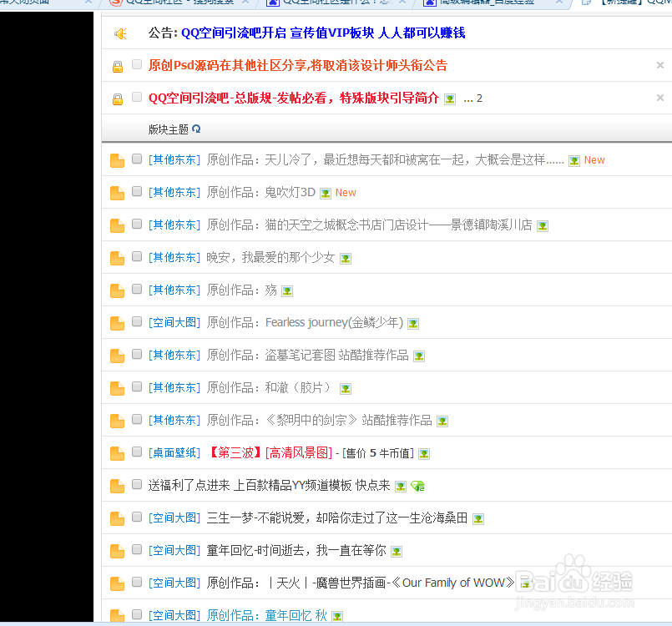
Task: Tick the checkbox for QQ空间引流吧-总版规 thread
Action: point(137,97)
